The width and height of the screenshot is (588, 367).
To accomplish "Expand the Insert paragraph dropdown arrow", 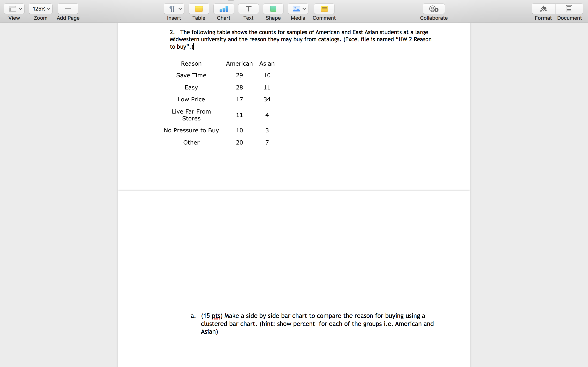I will coord(180,9).
